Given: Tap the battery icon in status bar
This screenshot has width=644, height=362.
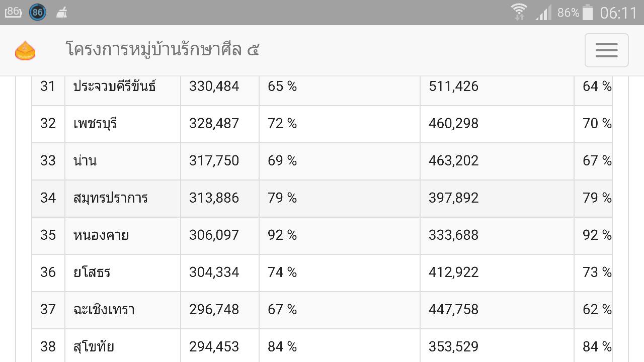Looking at the screenshot, I should click(588, 12).
